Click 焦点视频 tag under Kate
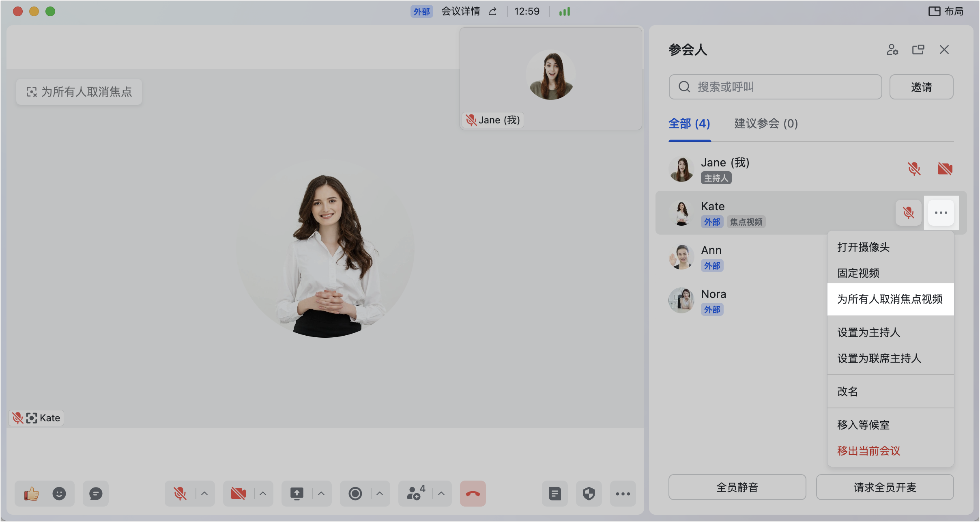 [x=746, y=222]
